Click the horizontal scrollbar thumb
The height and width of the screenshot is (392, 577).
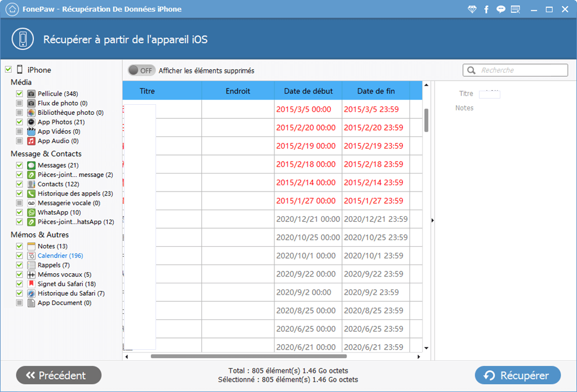(248, 357)
